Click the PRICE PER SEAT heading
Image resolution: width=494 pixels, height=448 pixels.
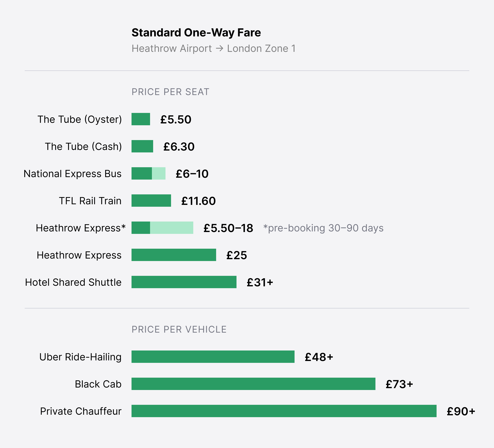(x=170, y=92)
